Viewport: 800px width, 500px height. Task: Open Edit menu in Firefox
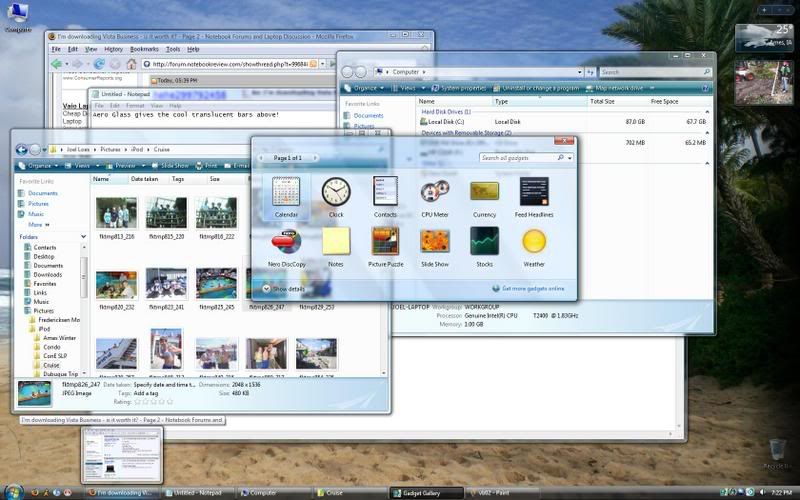tap(73, 49)
